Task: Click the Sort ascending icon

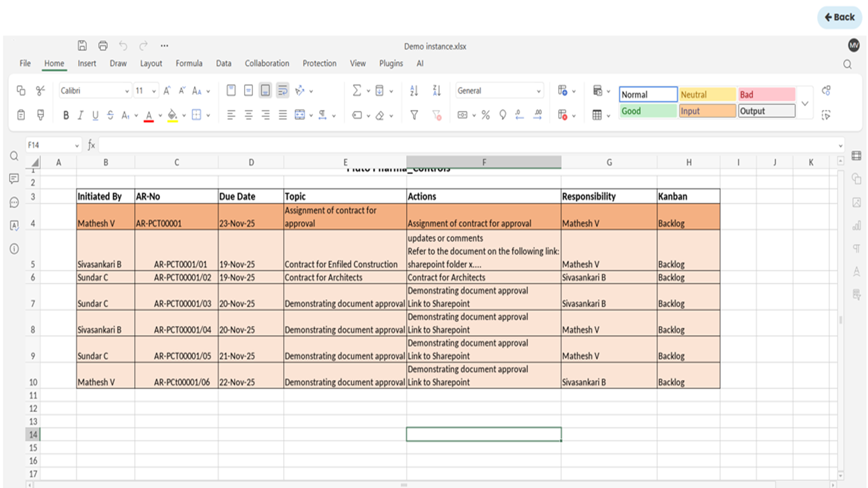Action: [x=414, y=91]
